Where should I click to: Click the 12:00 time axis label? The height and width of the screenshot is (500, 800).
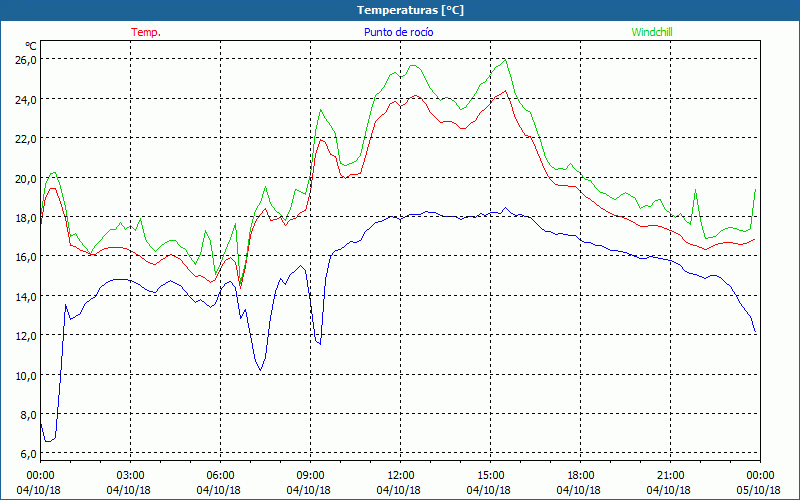pos(401,476)
